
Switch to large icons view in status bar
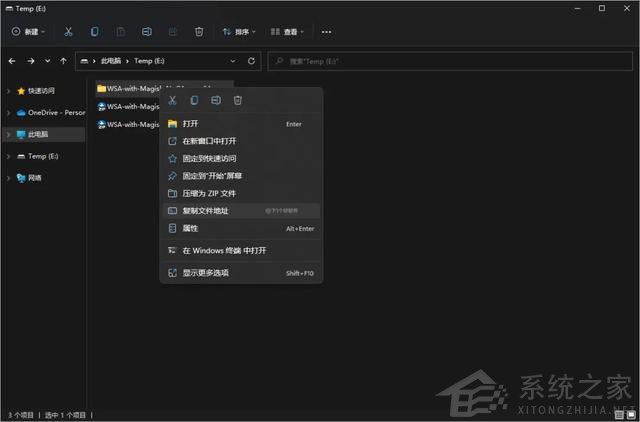[x=631, y=415]
